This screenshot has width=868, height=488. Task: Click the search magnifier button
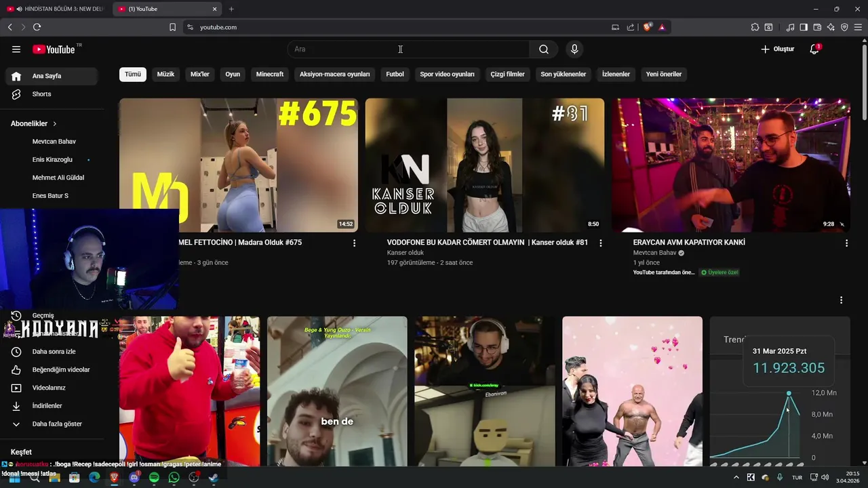click(544, 49)
